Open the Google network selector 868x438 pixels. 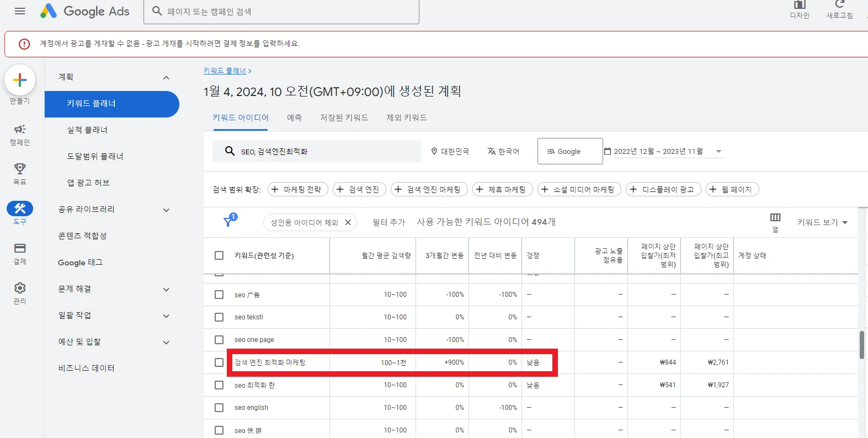coord(570,151)
